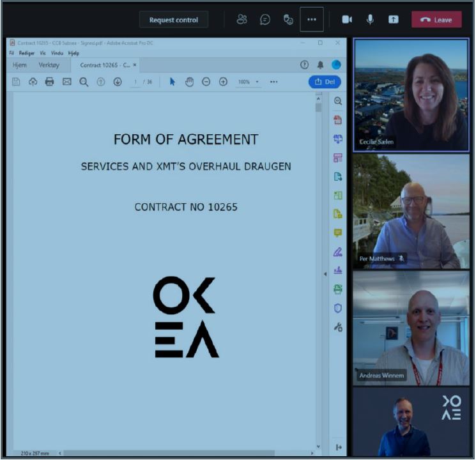Open the Fill & Sign pen icon
The image size is (476, 460).
(x=337, y=252)
